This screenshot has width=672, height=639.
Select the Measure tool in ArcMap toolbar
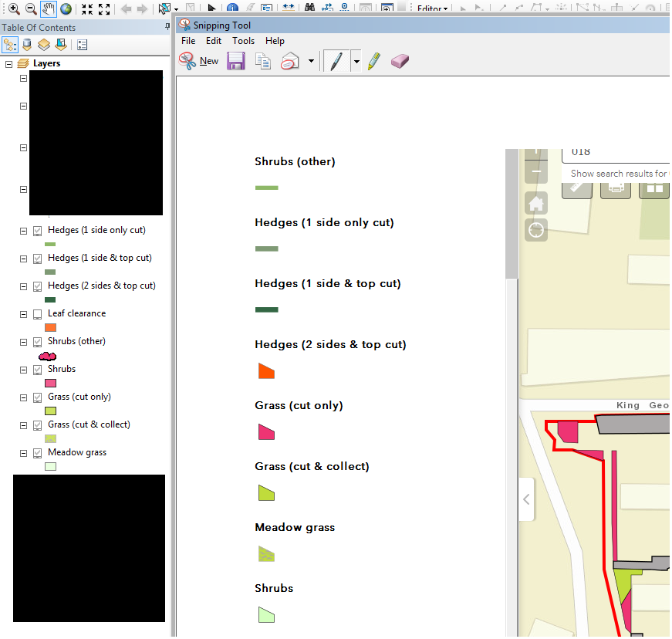(288, 7)
